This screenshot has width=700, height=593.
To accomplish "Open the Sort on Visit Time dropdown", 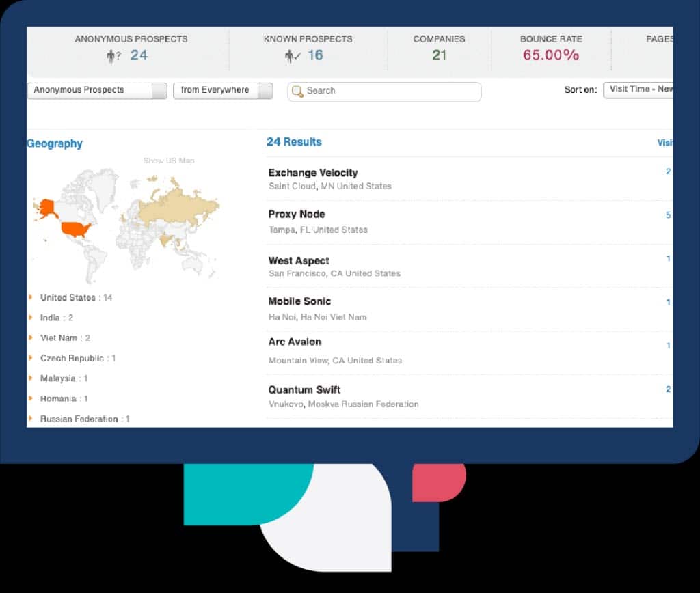I will [x=638, y=89].
